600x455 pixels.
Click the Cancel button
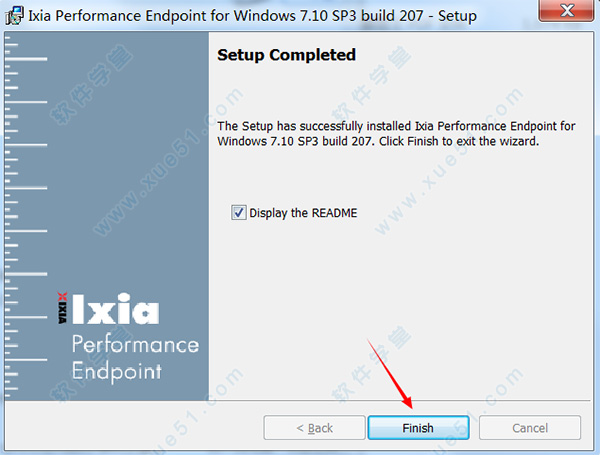click(x=530, y=427)
